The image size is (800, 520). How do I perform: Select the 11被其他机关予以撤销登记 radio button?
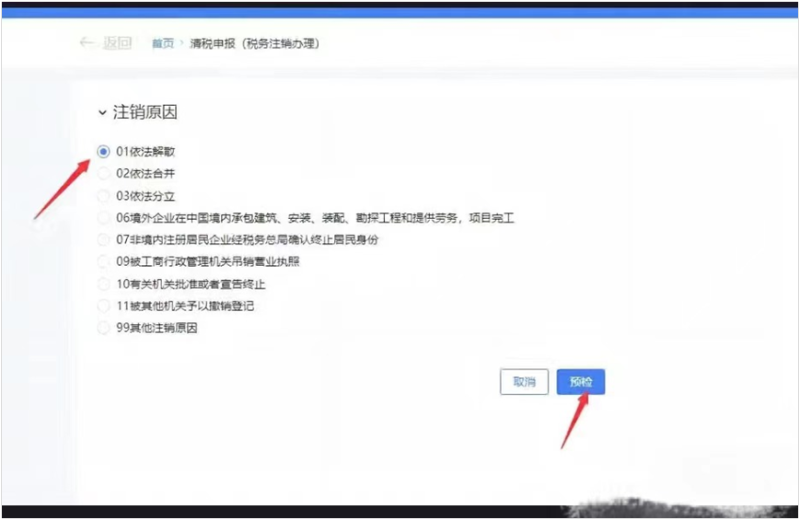[104, 306]
